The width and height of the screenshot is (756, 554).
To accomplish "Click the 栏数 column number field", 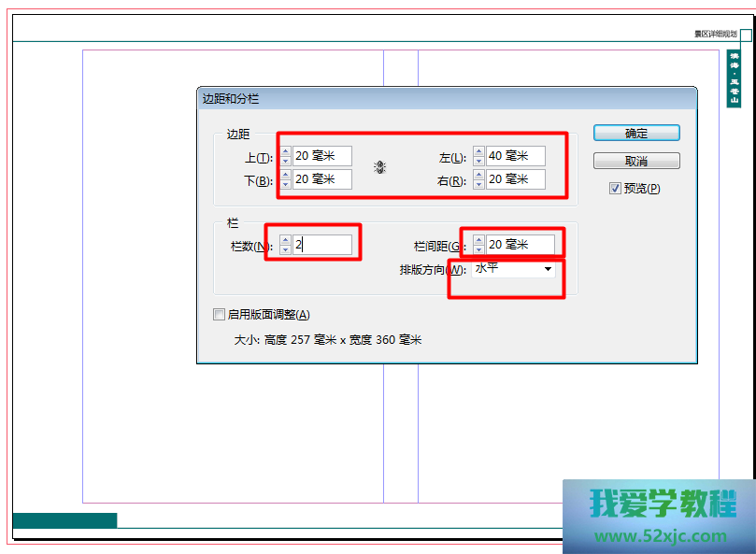I will coord(322,245).
